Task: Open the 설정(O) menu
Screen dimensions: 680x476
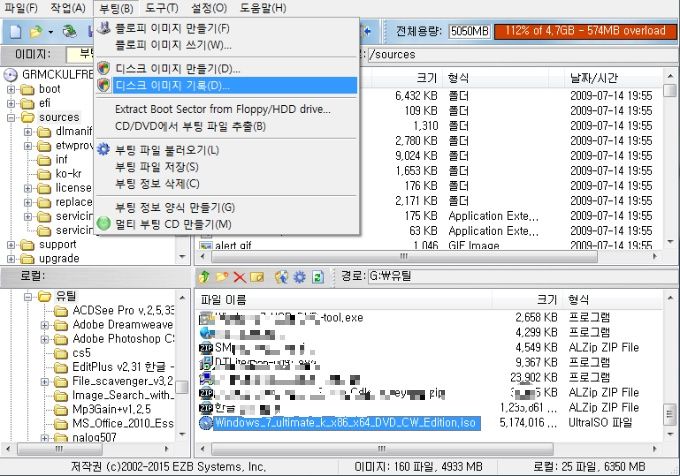Action: [x=209, y=8]
